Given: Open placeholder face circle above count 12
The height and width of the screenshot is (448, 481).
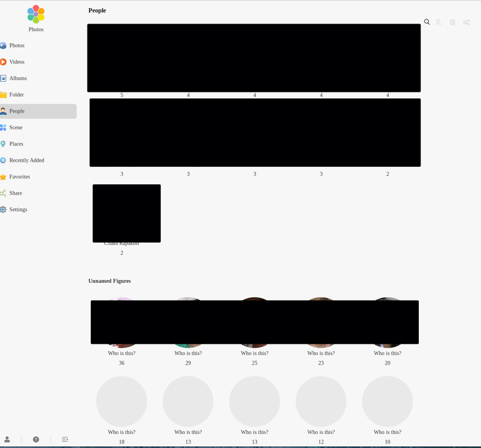Looking at the screenshot, I should click(x=321, y=402).
